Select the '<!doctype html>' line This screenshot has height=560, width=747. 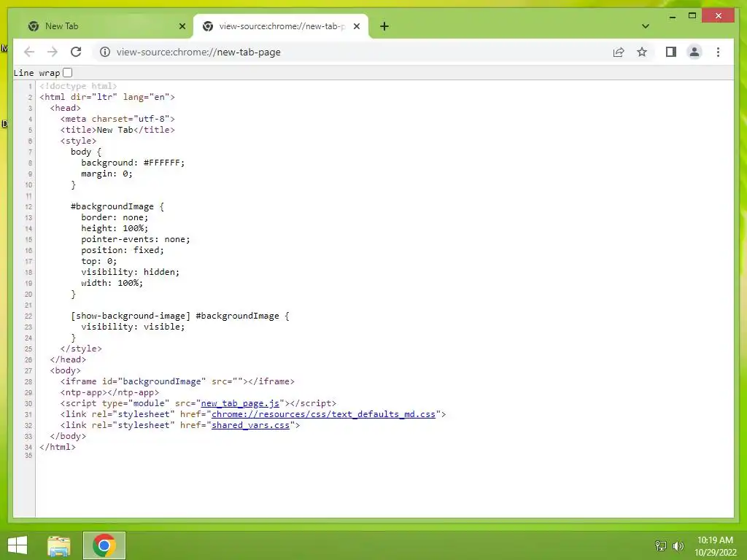(x=78, y=86)
